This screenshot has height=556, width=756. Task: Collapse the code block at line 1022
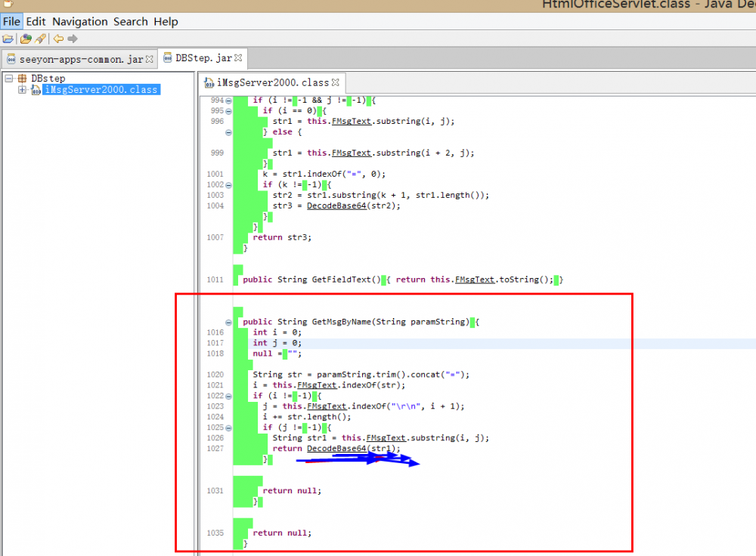228,397
